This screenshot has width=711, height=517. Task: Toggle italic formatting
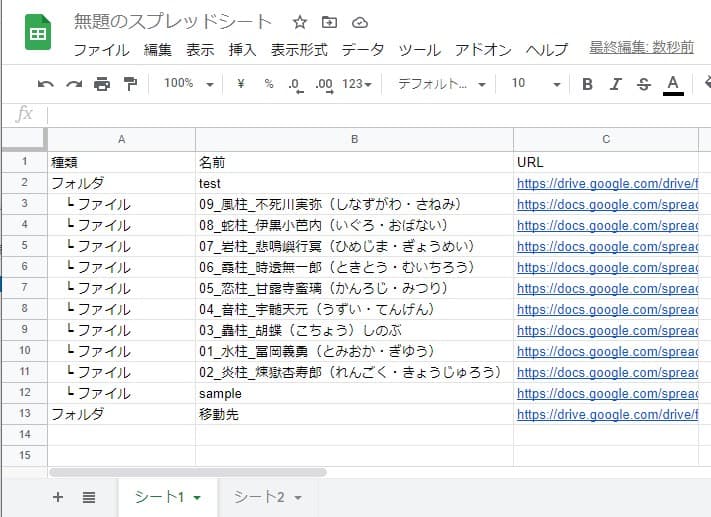pyautogui.click(x=615, y=84)
